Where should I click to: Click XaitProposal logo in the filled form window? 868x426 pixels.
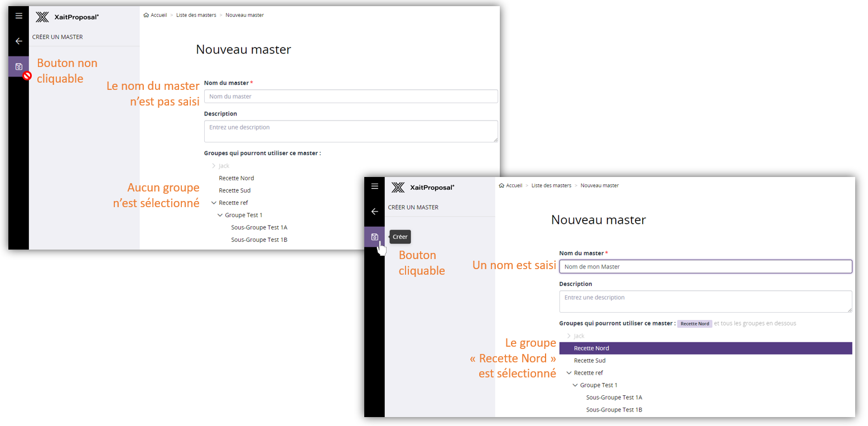click(x=422, y=187)
